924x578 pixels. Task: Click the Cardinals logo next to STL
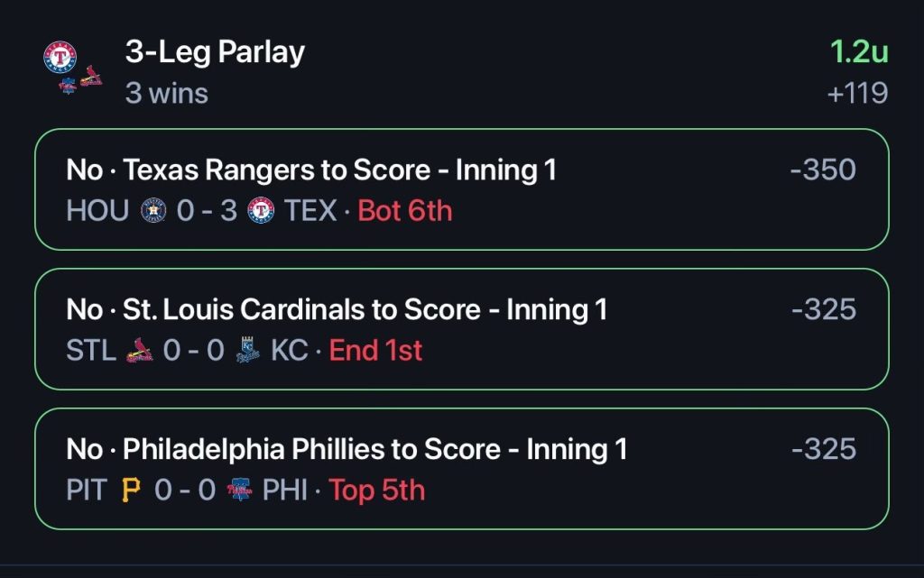pos(140,350)
